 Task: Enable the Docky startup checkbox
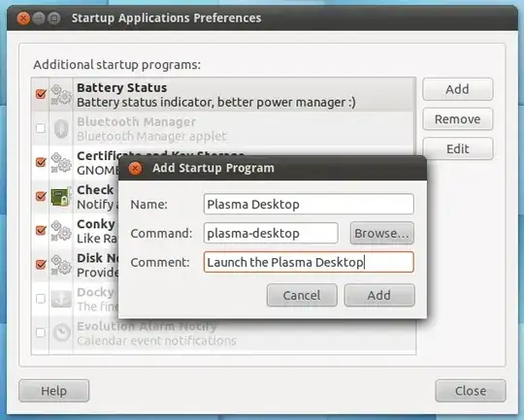(41, 299)
